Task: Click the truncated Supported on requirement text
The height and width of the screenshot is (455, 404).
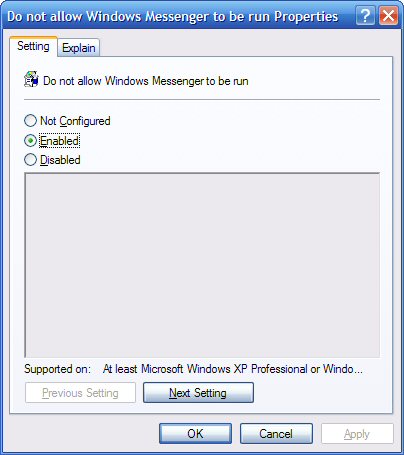Action: (x=233, y=369)
